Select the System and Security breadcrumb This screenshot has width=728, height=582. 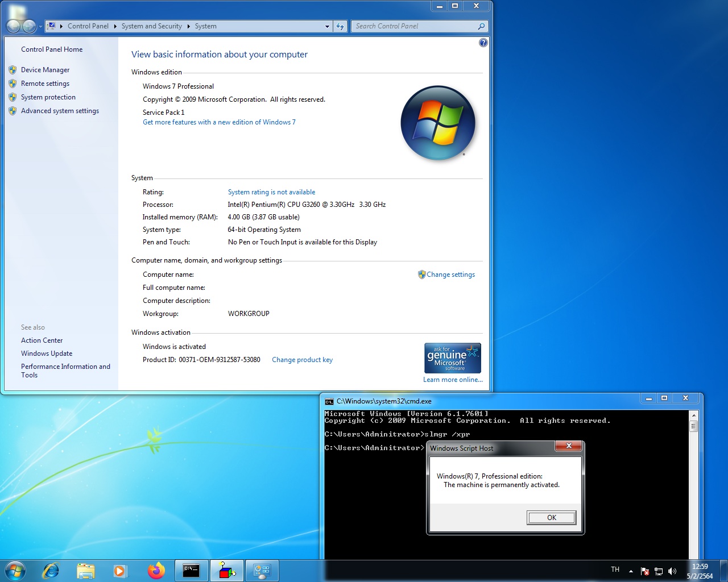(151, 26)
